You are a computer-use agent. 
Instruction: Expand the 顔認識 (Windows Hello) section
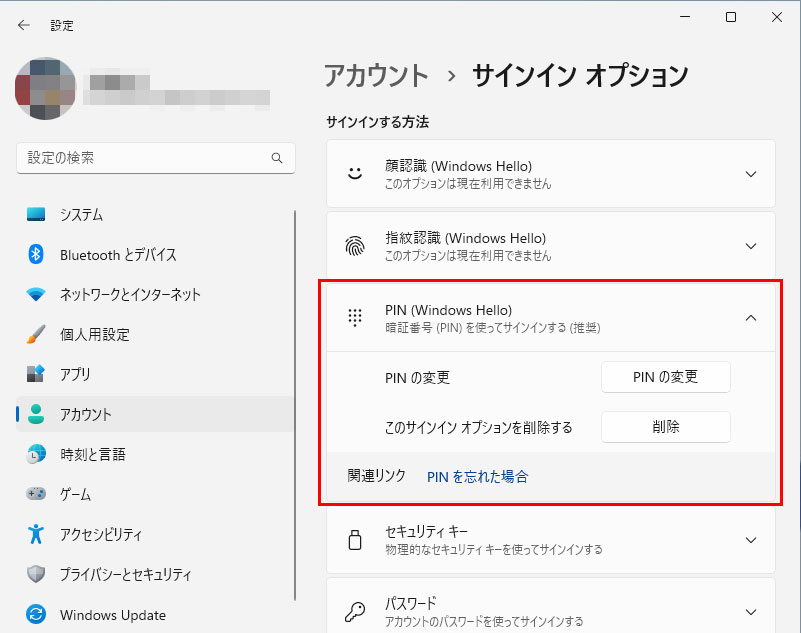tap(750, 174)
